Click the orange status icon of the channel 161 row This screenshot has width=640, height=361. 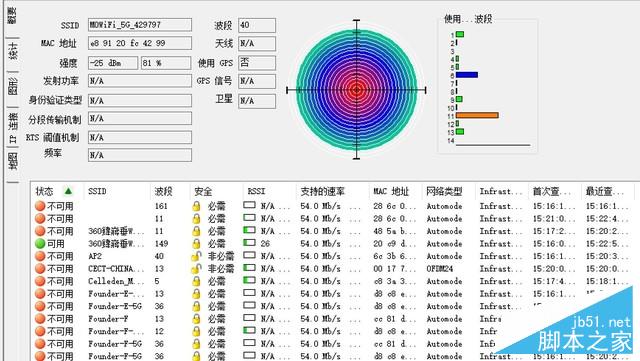click(40, 206)
